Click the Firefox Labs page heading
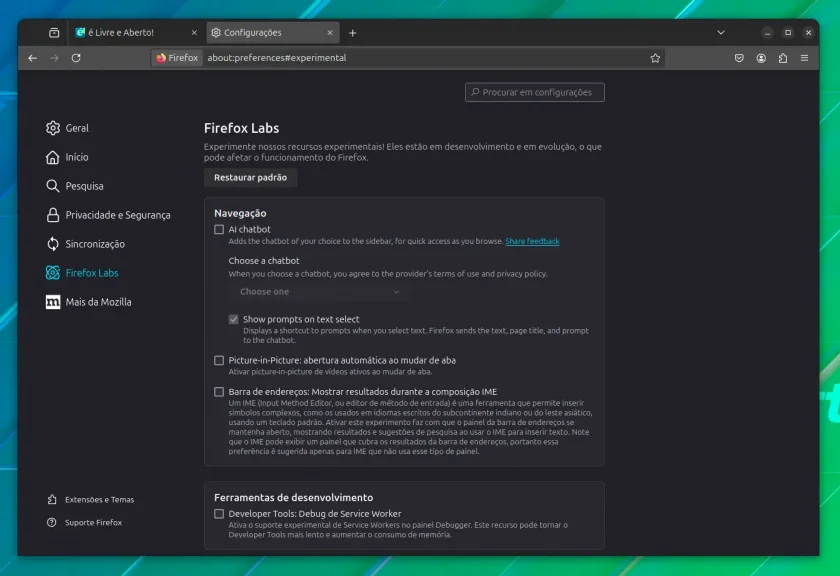The image size is (840, 576). pos(242,129)
